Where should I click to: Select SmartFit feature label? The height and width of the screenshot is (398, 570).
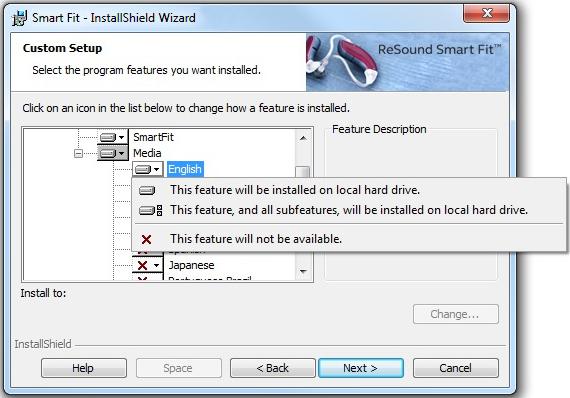153,137
